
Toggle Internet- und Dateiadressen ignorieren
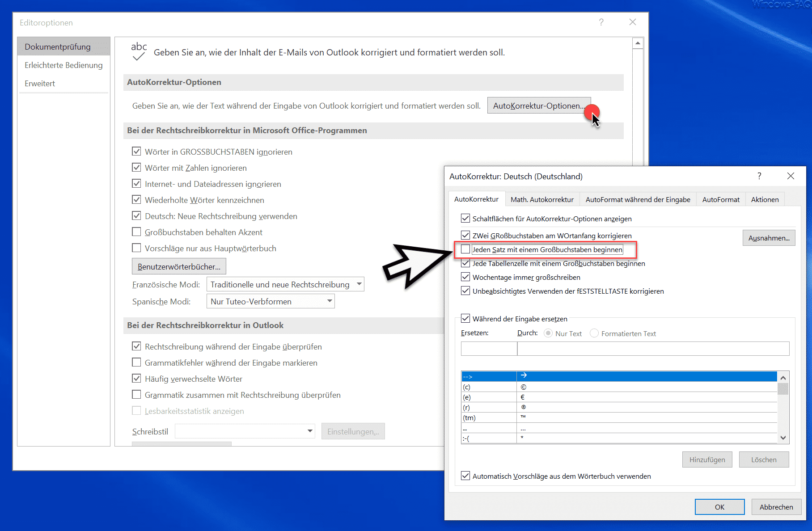pyautogui.click(x=136, y=184)
